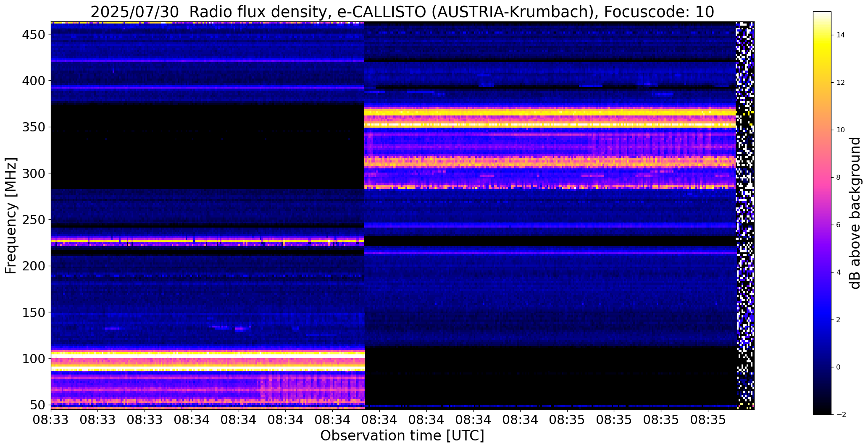Click the 200 frequency tick label
868x448 pixels.
coord(33,266)
